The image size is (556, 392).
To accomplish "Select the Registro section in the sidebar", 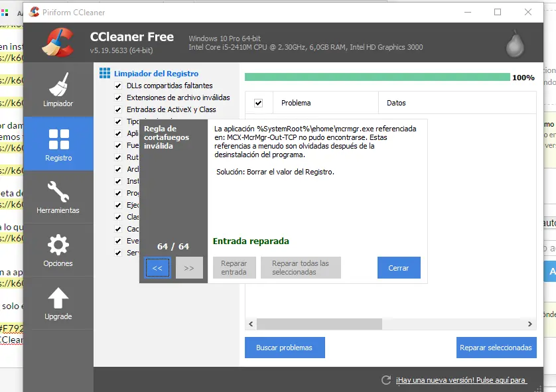I will click(x=58, y=144).
